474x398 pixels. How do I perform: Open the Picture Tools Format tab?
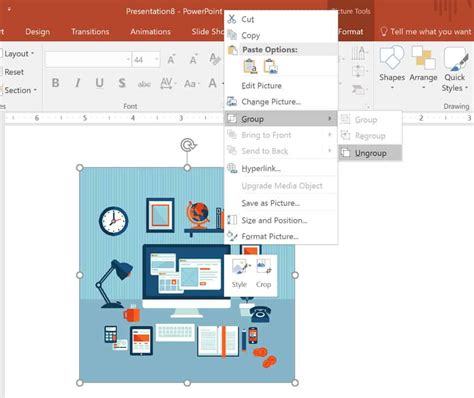coord(351,32)
